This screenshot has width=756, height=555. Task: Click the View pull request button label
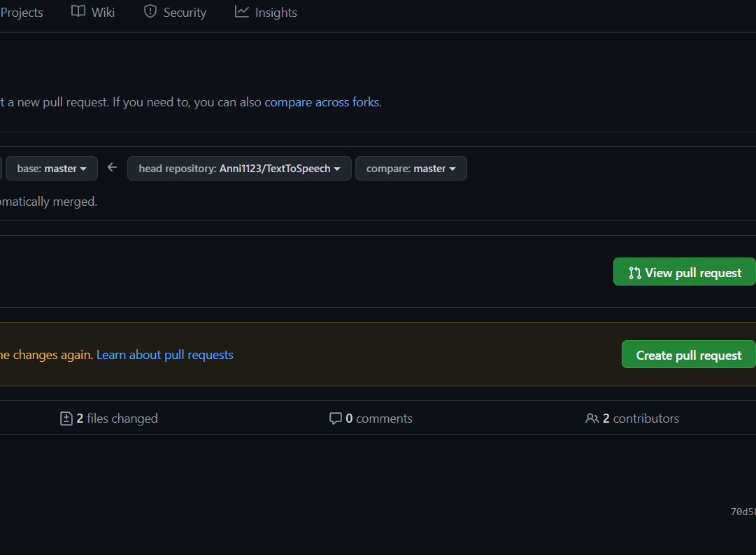pyautogui.click(x=693, y=273)
